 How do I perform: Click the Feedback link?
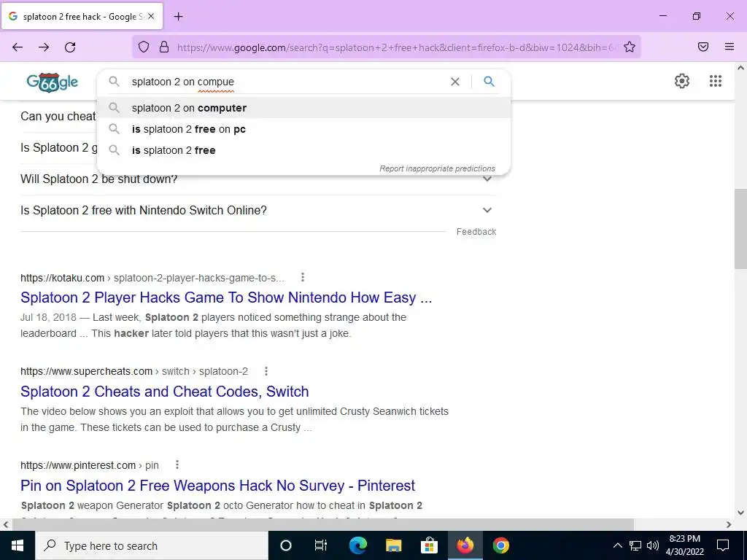[476, 231]
